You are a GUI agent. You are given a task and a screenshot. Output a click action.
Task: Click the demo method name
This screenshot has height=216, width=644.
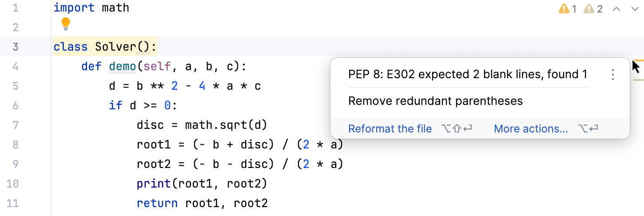122,67
